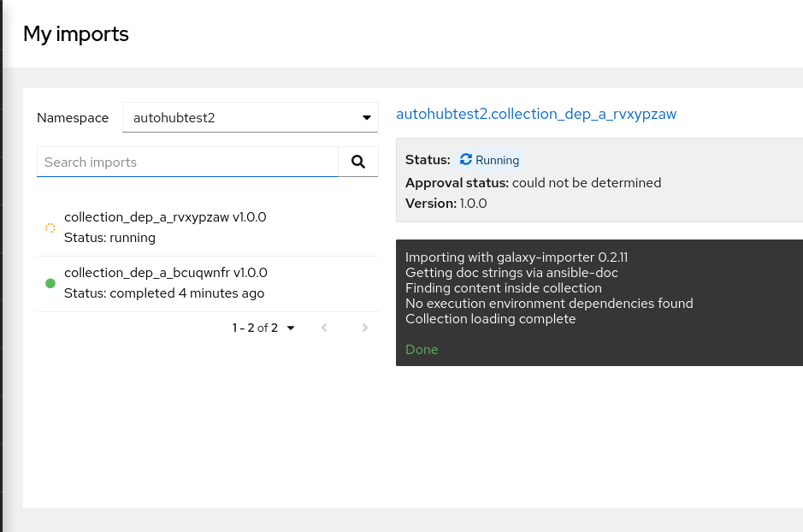Screen dimensions: 803x532
Task: Click the green completed status dot
Action: click(x=50, y=283)
